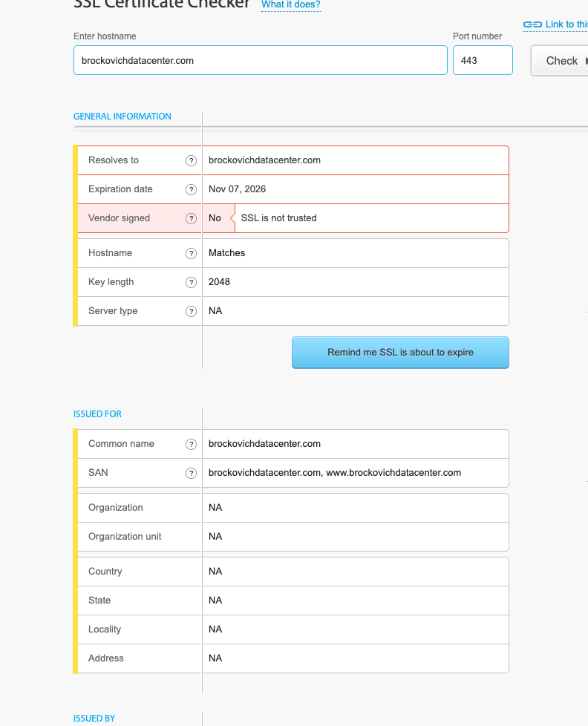Click the 'Nov 07, 2026' expiration value
This screenshot has width=588, height=726.
click(237, 189)
